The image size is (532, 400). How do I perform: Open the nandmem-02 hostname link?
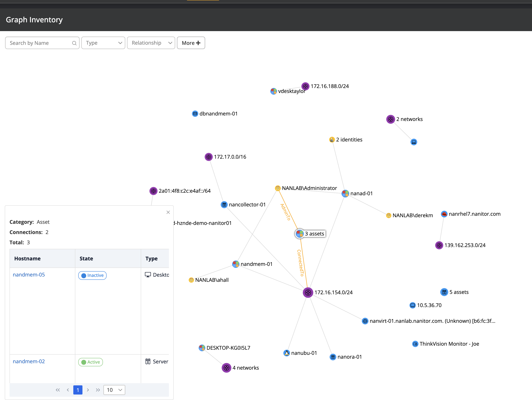[29, 361]
